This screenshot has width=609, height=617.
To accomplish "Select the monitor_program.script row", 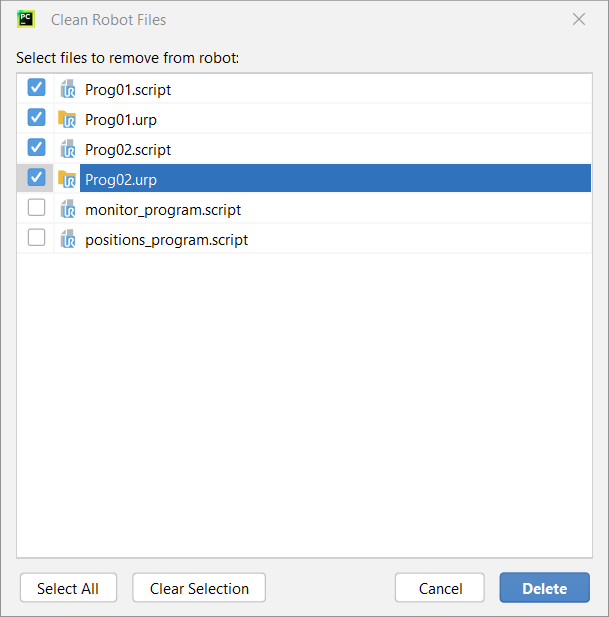I will [x=304, y=209].
